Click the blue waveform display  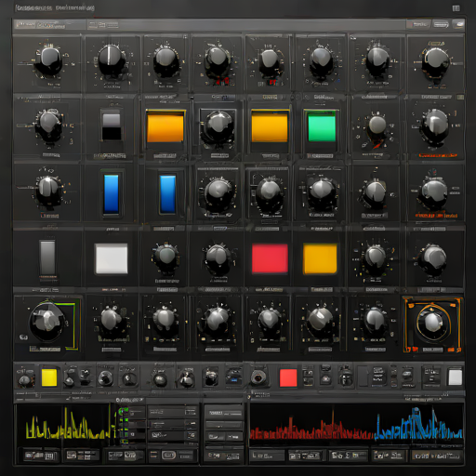coord(418,425)
